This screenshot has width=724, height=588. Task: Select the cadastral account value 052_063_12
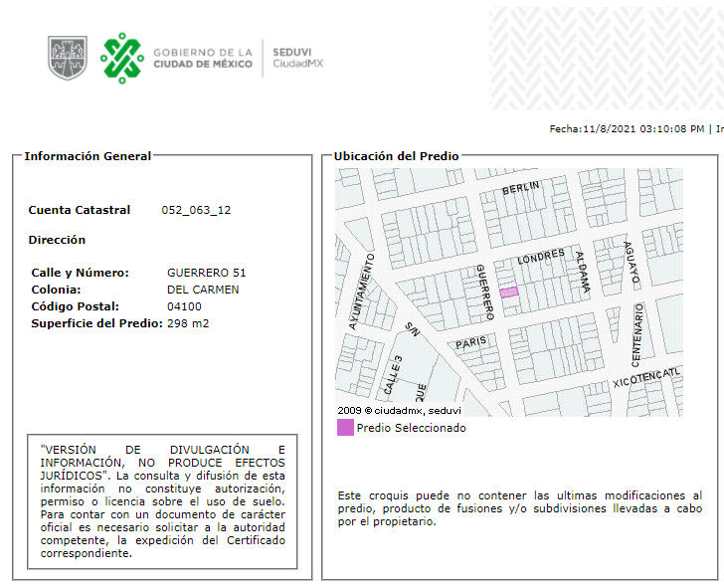pos(196,210)
